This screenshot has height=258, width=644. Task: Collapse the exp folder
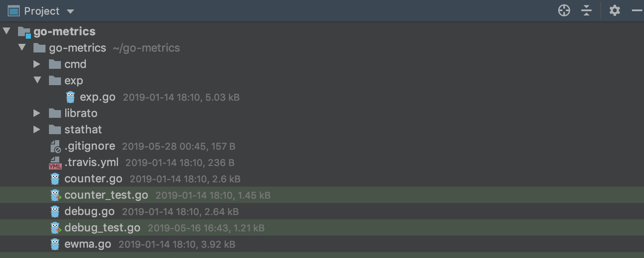(37, 80)
